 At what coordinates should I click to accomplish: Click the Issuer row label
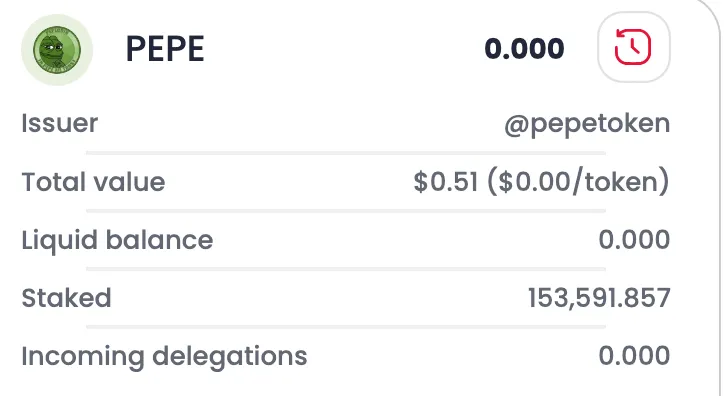pyautogui.click(x=60, y=123)
